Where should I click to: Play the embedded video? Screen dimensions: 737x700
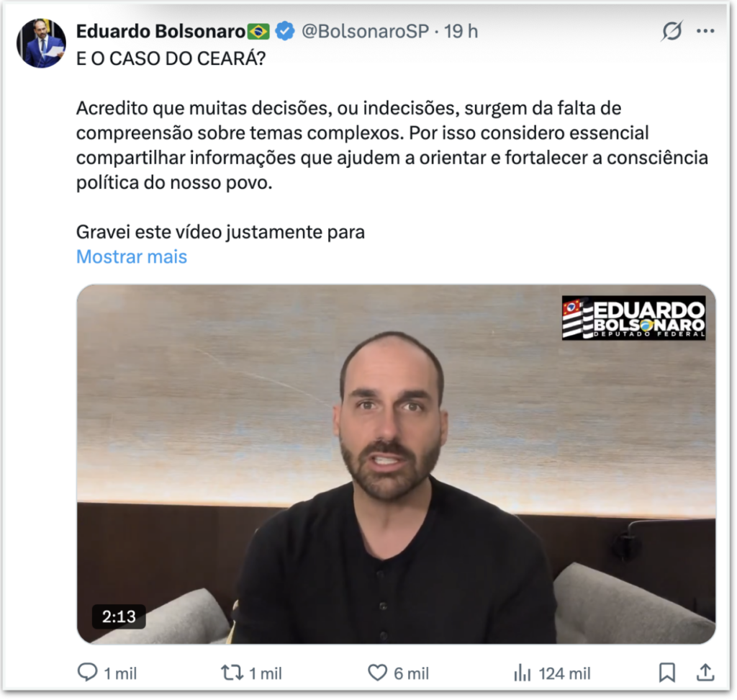[396, 464]
